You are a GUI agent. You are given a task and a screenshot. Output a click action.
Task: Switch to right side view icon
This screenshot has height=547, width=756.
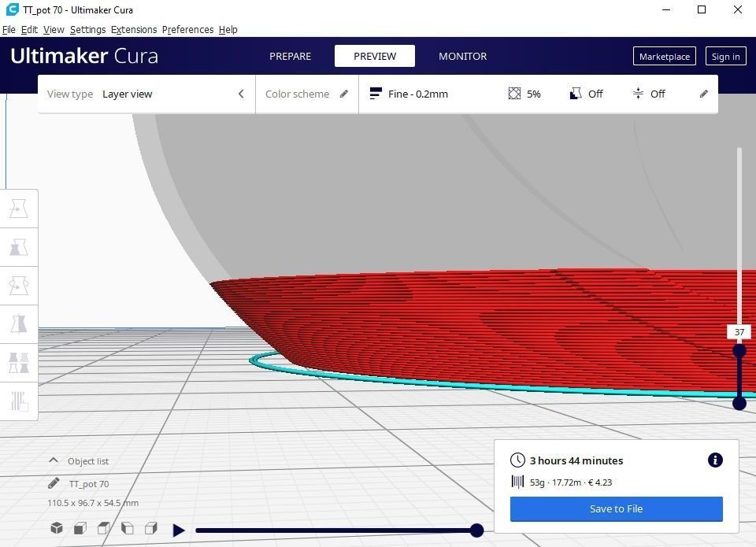tap(151, 528)
